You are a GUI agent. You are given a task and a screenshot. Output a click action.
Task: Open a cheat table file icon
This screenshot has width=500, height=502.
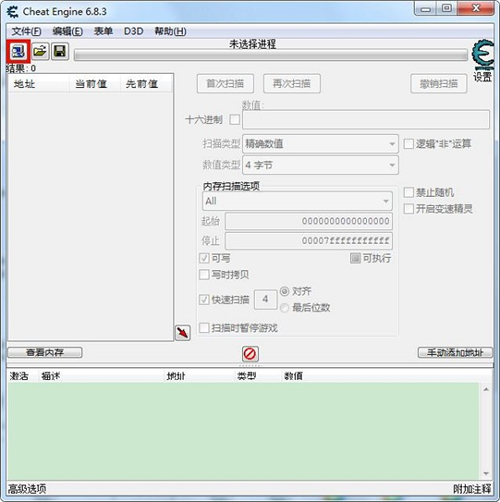point(40,51)
